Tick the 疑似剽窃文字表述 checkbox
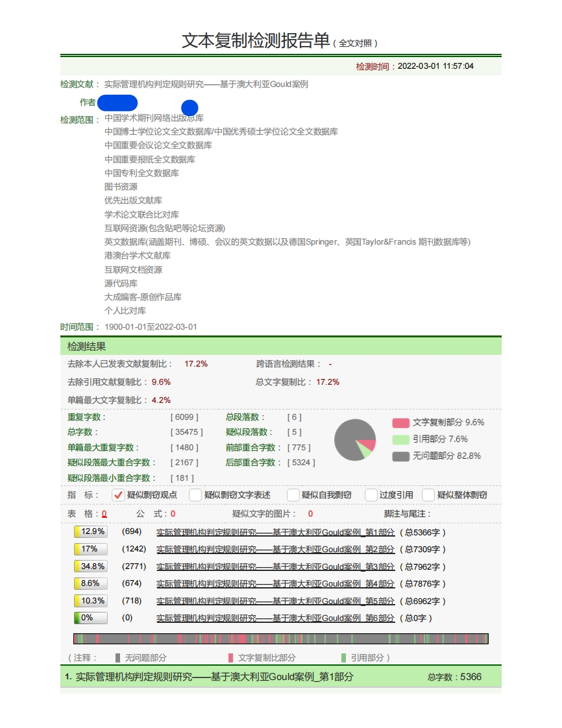The height and width of the screenshot is (728, 562). [195, 495]
